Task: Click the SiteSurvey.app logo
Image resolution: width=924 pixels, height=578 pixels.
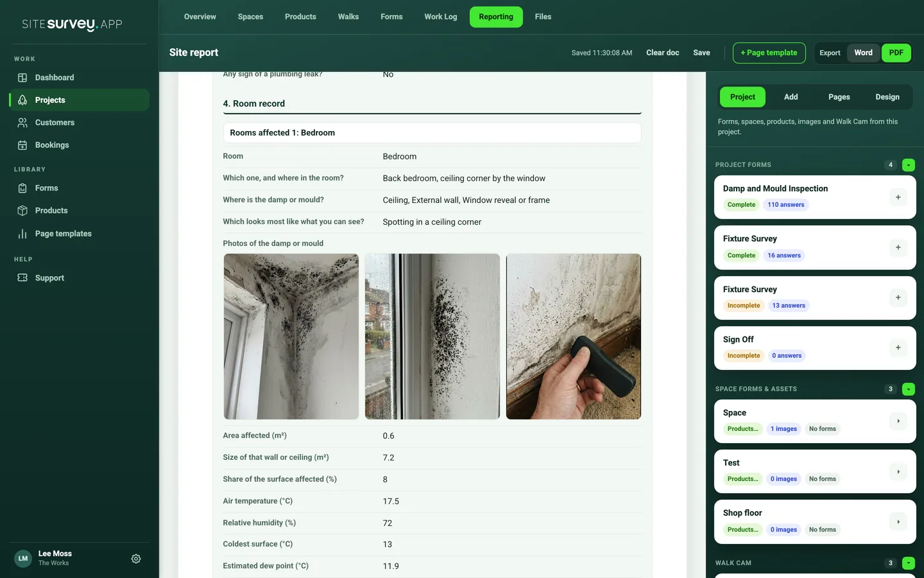Action: (x=72, y=24)
